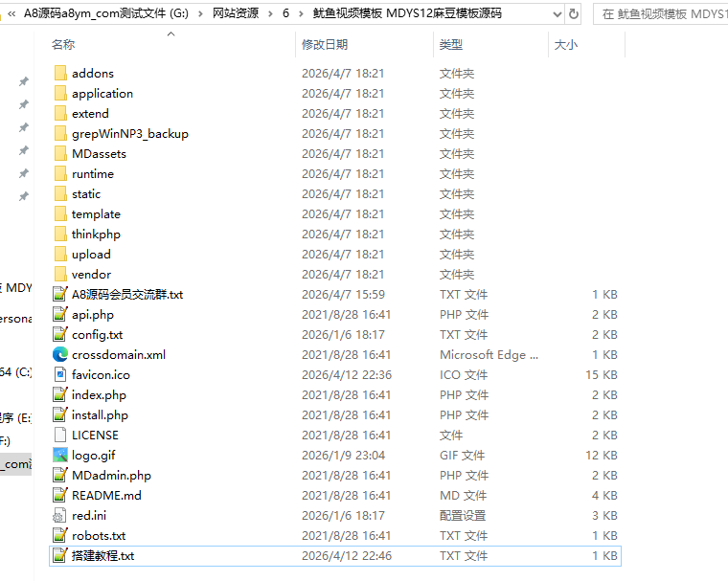
Task: Click the config.txt file icon
Action: pos(60,334)
